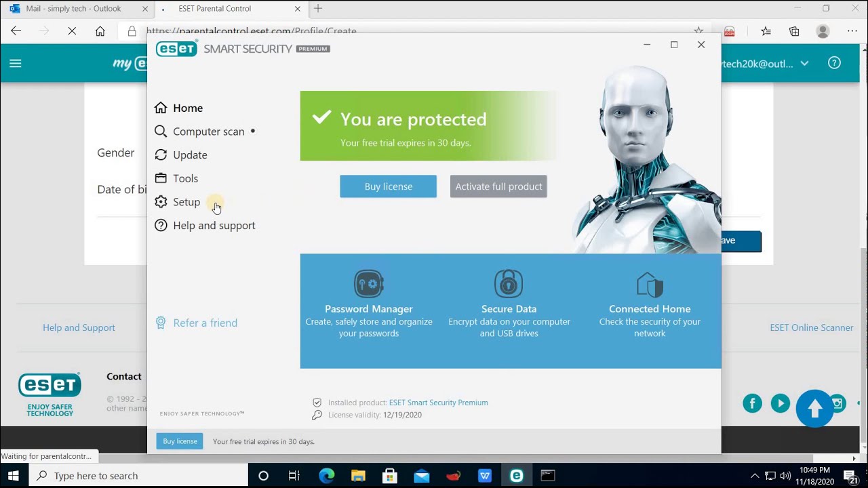Open the volume control in system tray
Viewport: 868px width, 488px height.
pos(785,476)
